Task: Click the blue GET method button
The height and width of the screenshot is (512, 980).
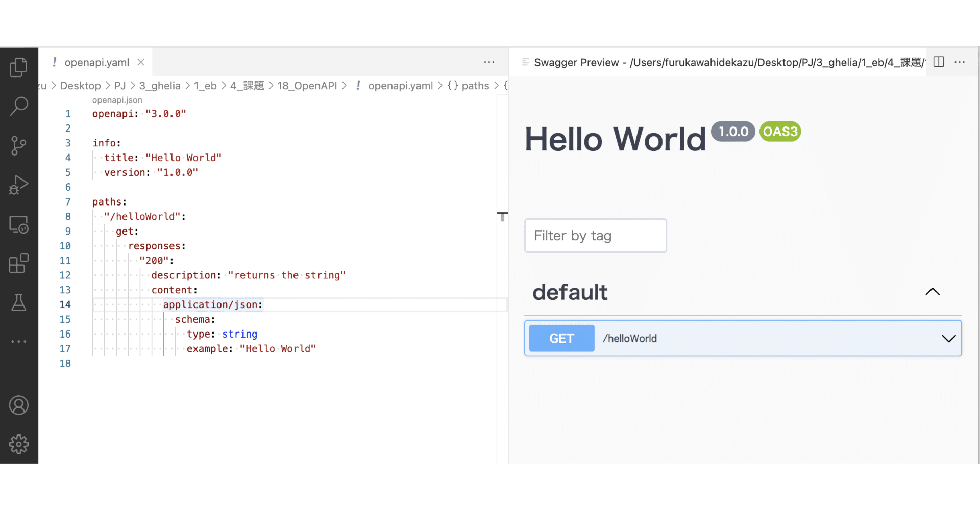Action: click(561, 338)
